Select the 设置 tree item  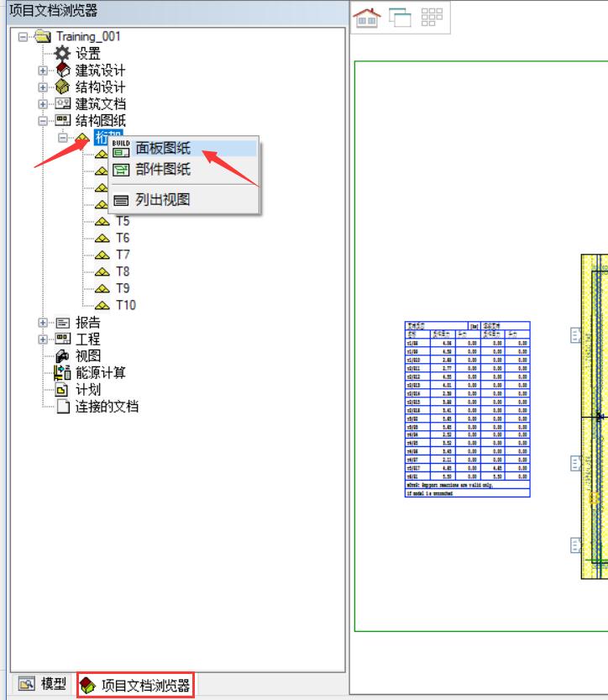click(88, 54)
